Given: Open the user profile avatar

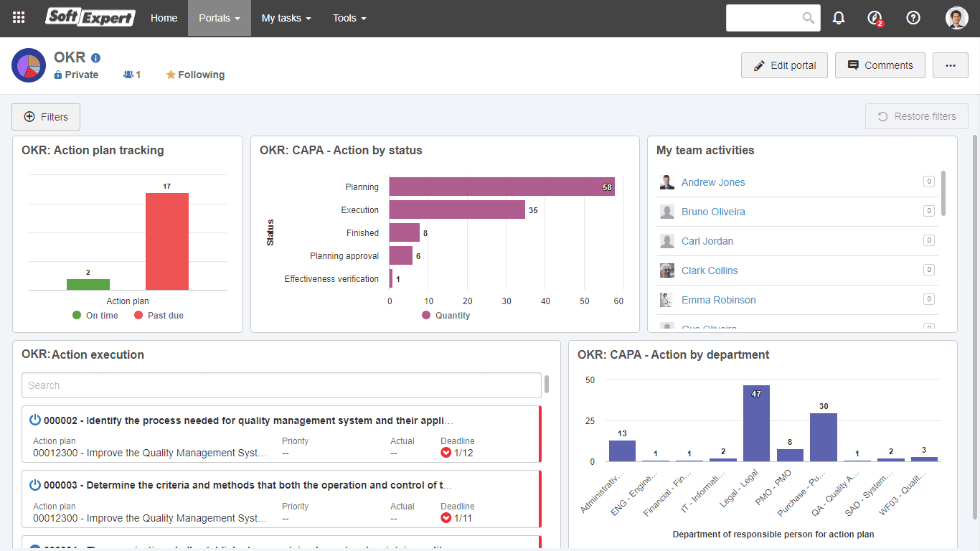Looking at the screenshot, I should (957, 18).
